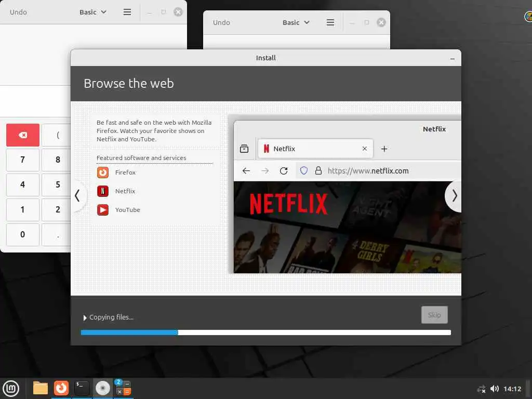Viewport: 532px width, 399px height.
Task: Open Basic mode dropdown in left calculator
Action: (93, 12)
